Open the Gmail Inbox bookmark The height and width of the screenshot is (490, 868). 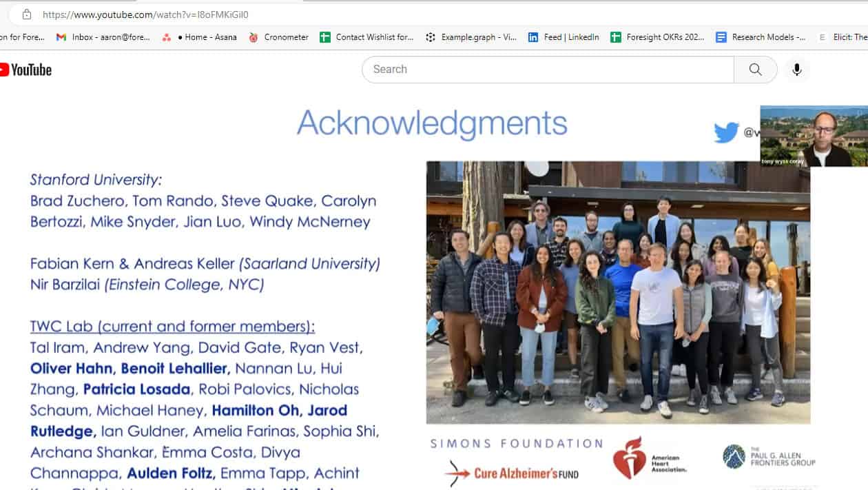point(103,37)
